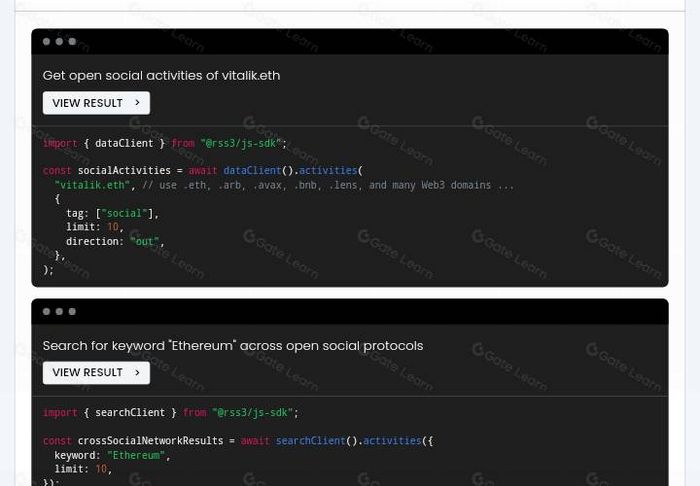Click middle window dot on top code card
This screenshot has height=486, width=700.
pyautogui.click(x=59, y=42)
